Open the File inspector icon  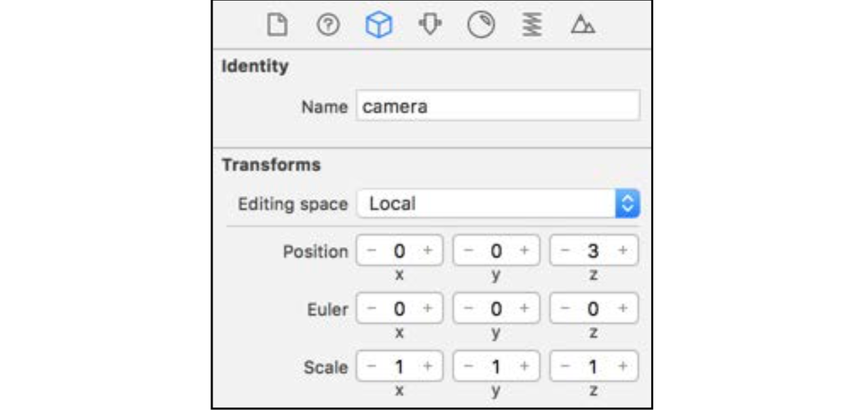tap(273, 25)
